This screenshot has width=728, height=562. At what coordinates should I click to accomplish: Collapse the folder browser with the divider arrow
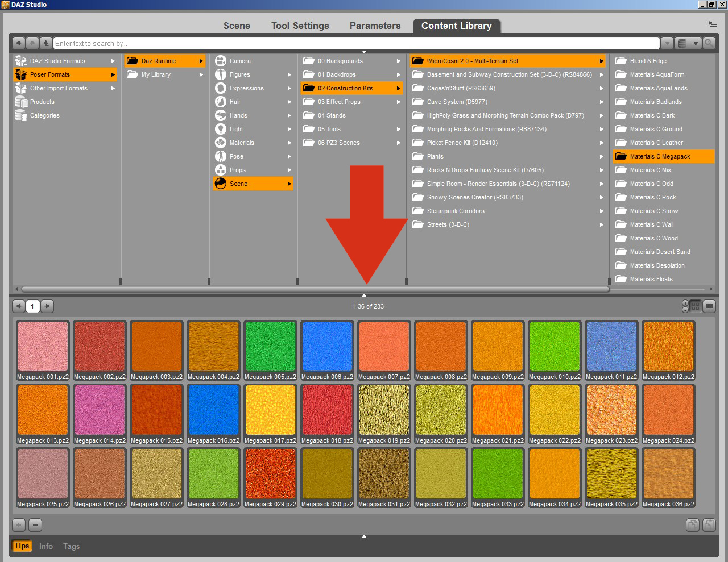(364, 295)
